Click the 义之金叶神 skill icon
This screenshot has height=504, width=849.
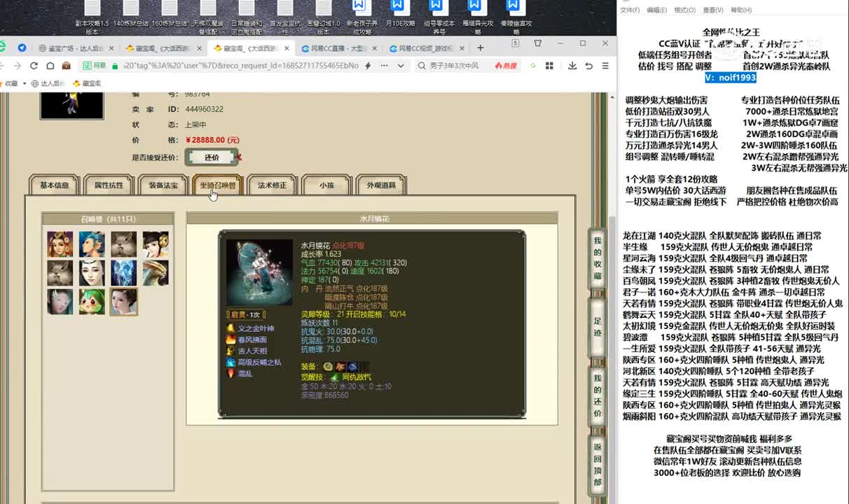(230, 328)
